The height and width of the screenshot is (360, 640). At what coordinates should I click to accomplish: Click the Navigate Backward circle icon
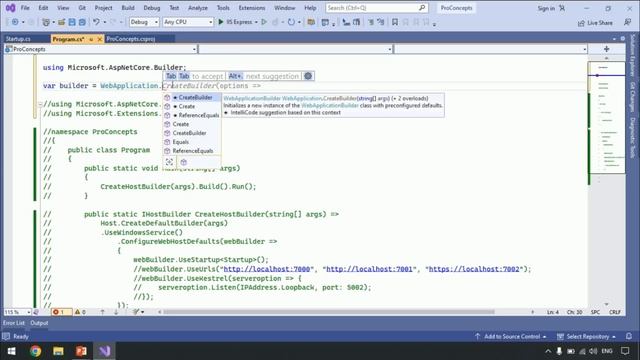(15, 22)
